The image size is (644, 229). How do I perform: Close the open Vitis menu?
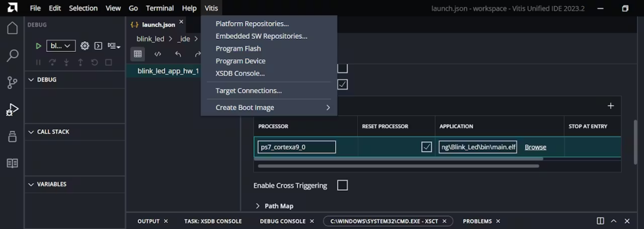point(211,8)
